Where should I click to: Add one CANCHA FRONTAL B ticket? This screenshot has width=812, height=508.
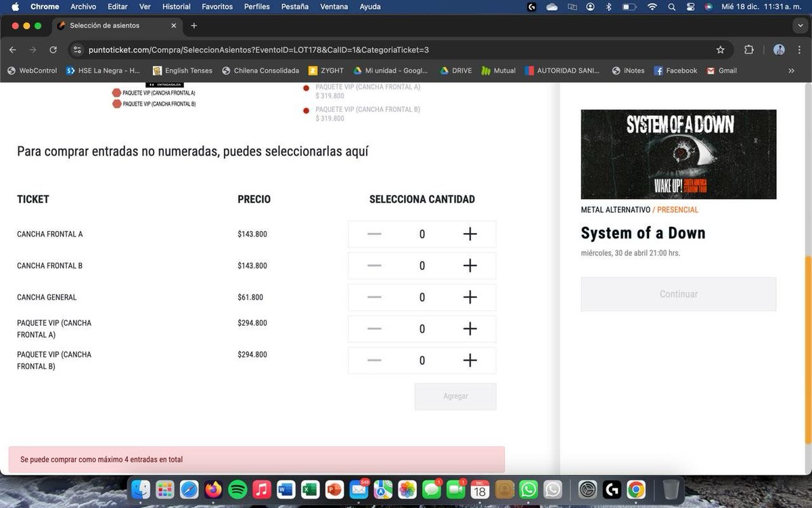pyautogui.click(x=470, y=266)
